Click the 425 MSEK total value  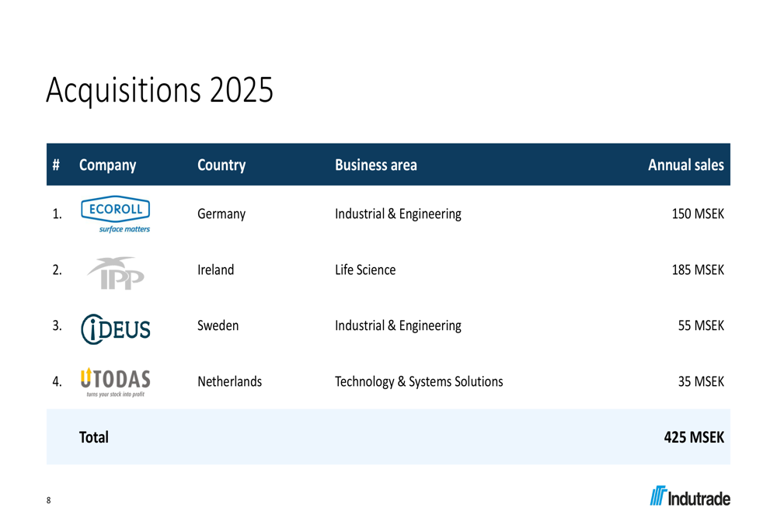coord(694,437)
